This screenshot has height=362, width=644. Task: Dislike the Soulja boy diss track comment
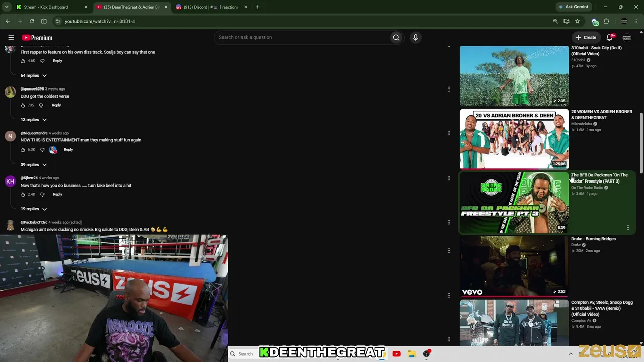click(x=42, y=61)
